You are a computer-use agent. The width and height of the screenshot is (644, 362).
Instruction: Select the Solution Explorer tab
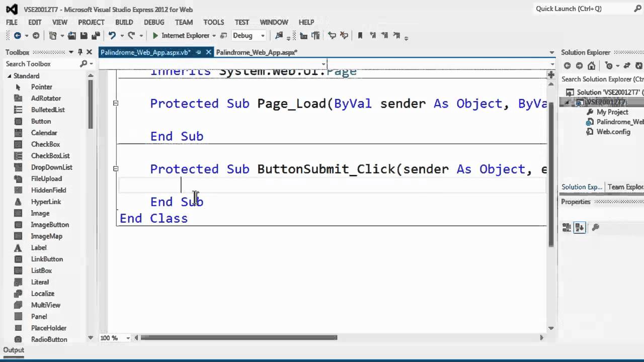[x=582, y=187]
